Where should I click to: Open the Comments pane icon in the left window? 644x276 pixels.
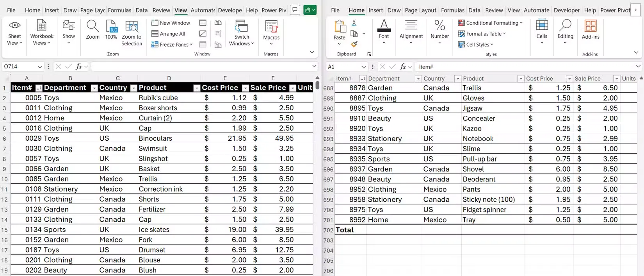(x=295, y=10)
